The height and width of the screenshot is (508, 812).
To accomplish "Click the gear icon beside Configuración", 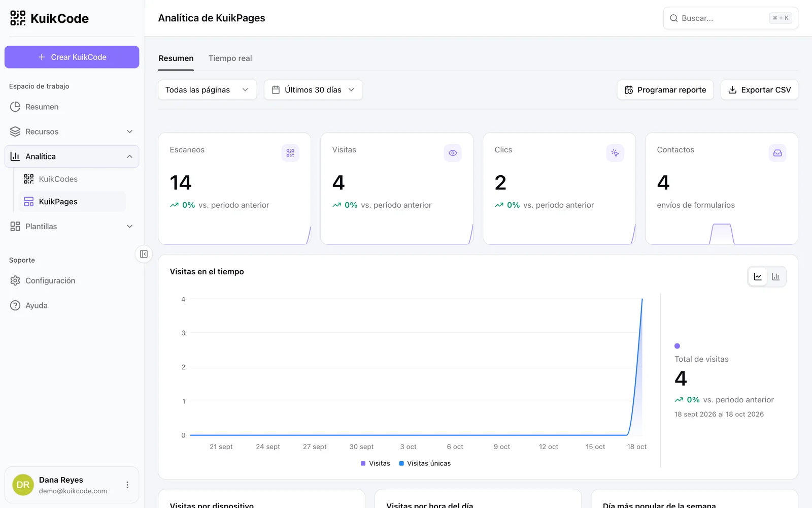I will 15,280.
